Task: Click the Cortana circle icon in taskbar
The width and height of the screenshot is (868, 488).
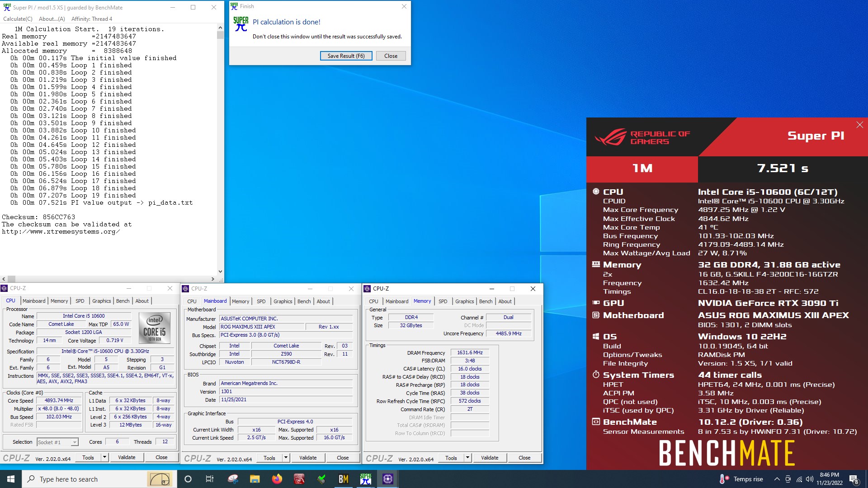Action: point(188,479)
